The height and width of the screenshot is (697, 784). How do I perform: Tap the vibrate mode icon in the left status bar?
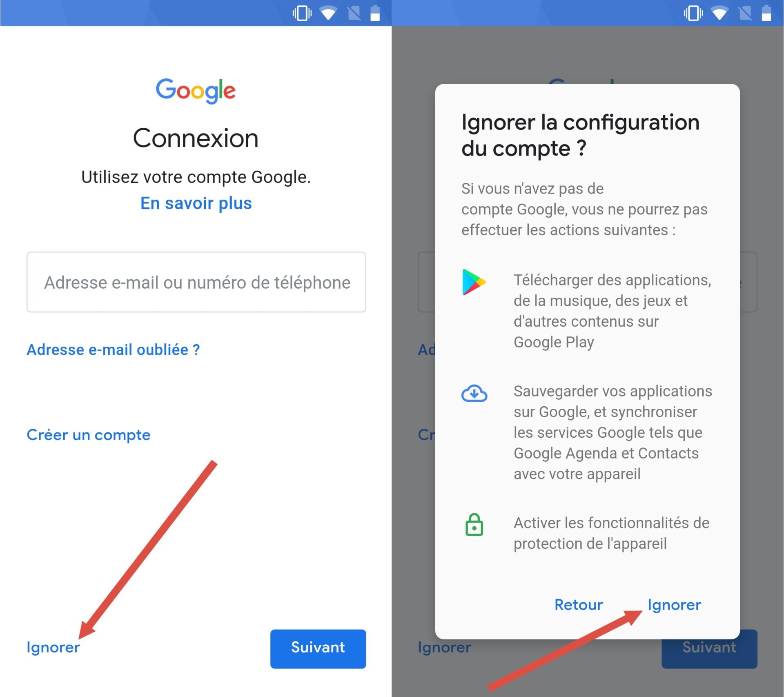pyautogui.click(x=302, y=13)
